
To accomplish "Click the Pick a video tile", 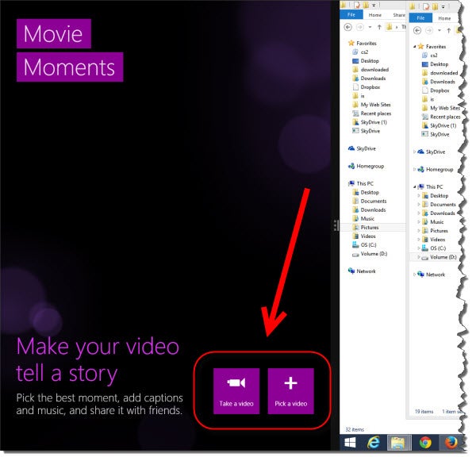I will 290,390.
